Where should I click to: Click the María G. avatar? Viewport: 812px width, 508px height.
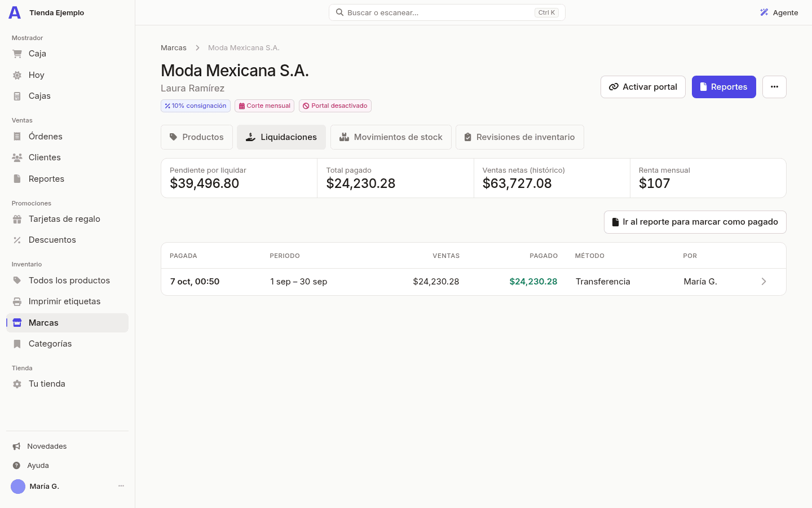click(x=18, y=487)
